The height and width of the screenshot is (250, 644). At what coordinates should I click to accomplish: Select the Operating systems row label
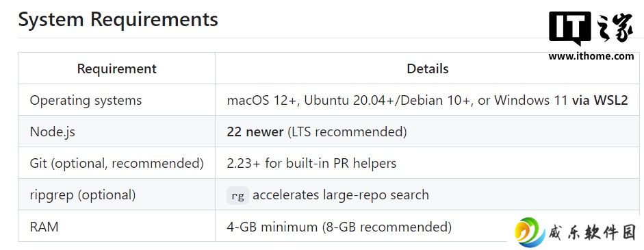[86, 100]
